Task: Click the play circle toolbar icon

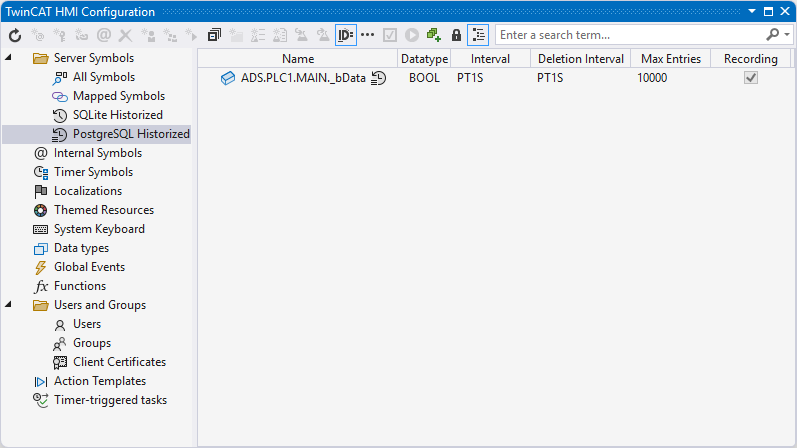Action: [x=412, y=35]
